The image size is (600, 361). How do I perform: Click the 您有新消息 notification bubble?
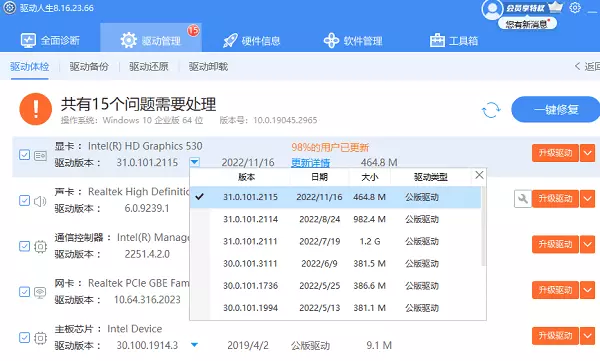527,24
